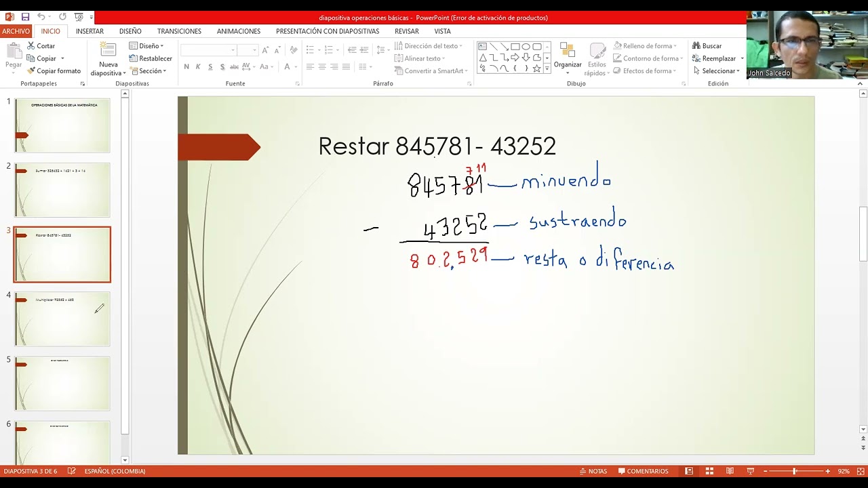Open the PRESENTACIÓN CON DIAPOSITIVAS tab
The height and width of the screenshot is (488, 868).
tap(328, 31)
